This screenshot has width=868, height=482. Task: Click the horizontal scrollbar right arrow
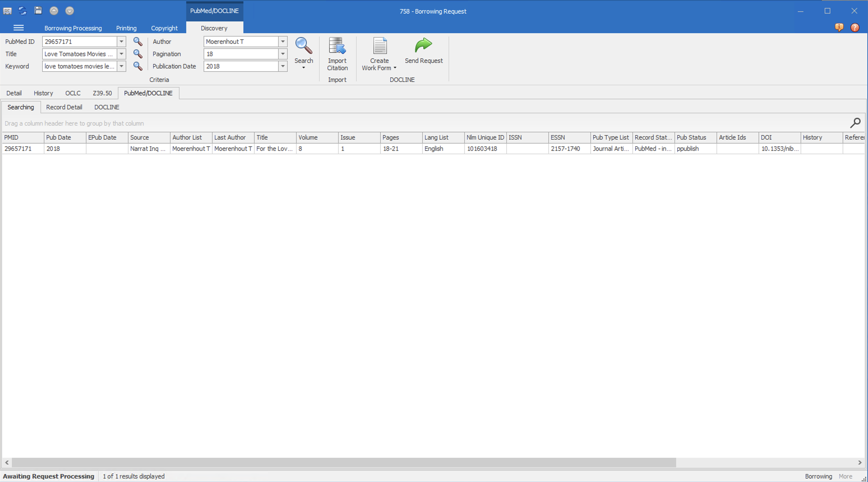pos(860,462)
